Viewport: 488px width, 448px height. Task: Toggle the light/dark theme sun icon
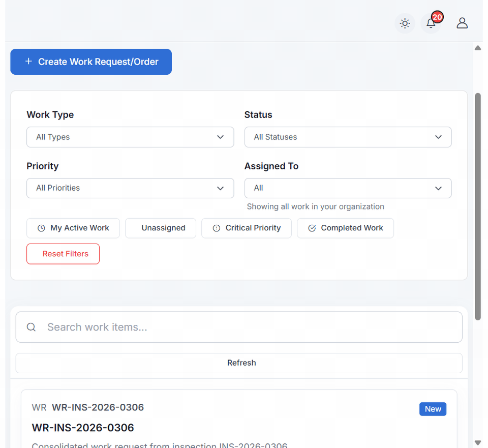click(x=405, y=23)
